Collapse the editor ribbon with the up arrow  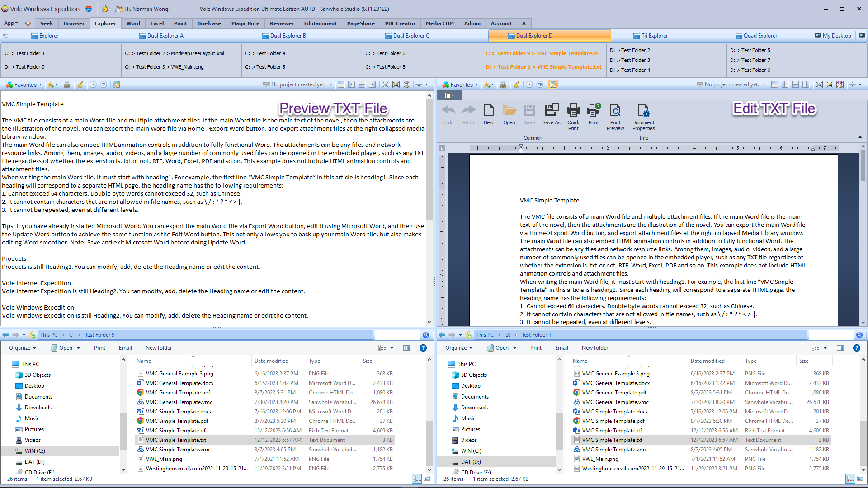(860, 137)
